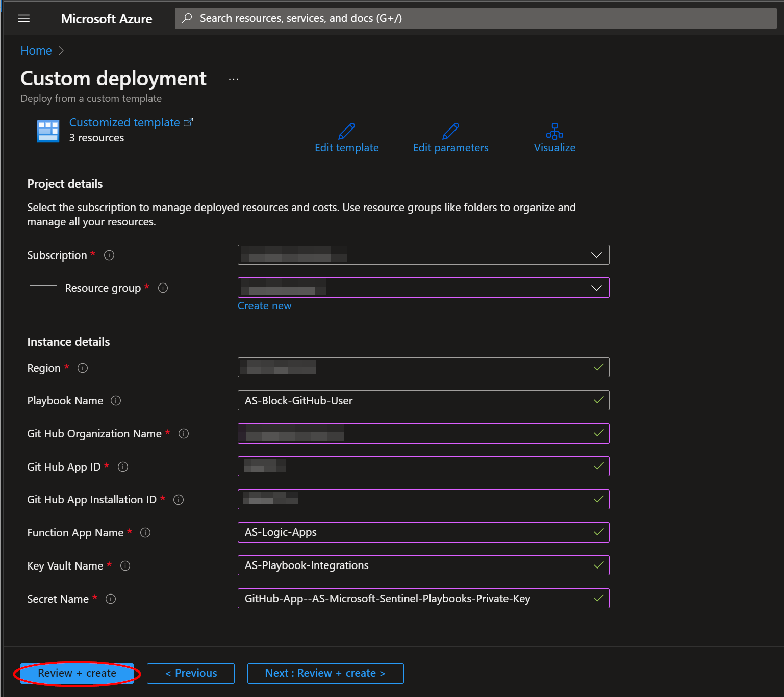784x697 pixels.
Task: Click the Edit parameters pencil icon
Action: coord(450,131)
